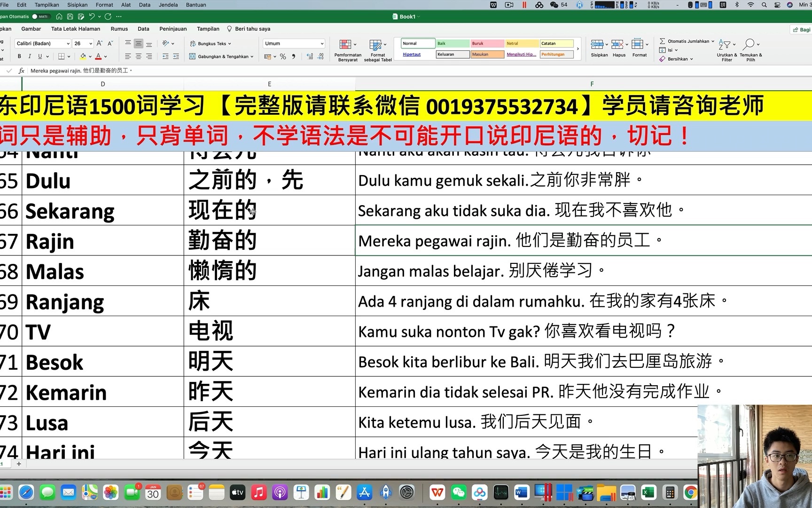Click the Hapus cells icon
The width and height of the screenshot is (812, 508).
point(617,45)
